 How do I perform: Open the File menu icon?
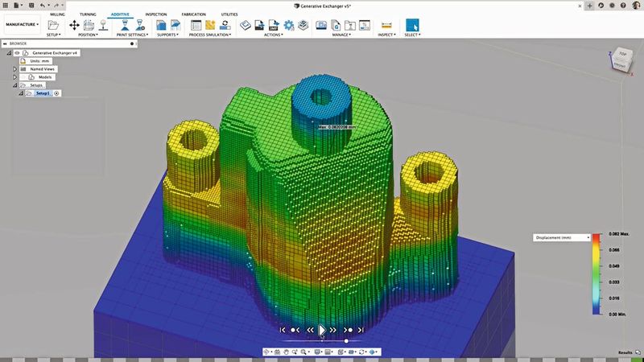coord(17,6)
